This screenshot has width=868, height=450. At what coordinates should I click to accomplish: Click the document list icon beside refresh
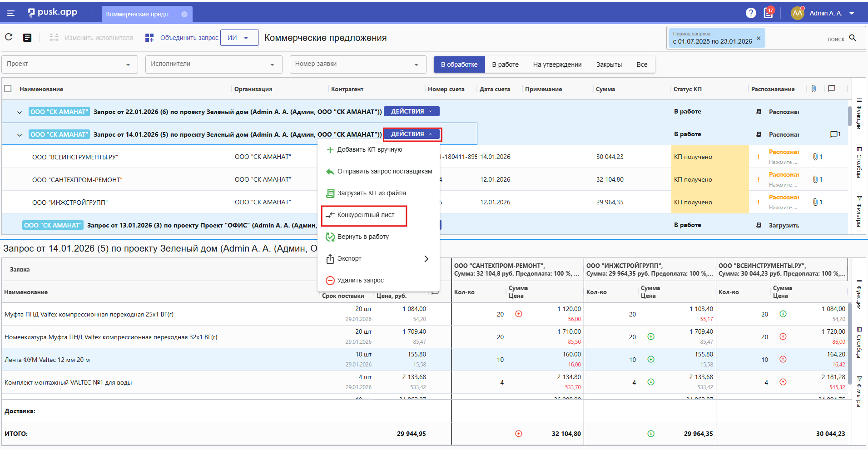[x=27, y=38]
